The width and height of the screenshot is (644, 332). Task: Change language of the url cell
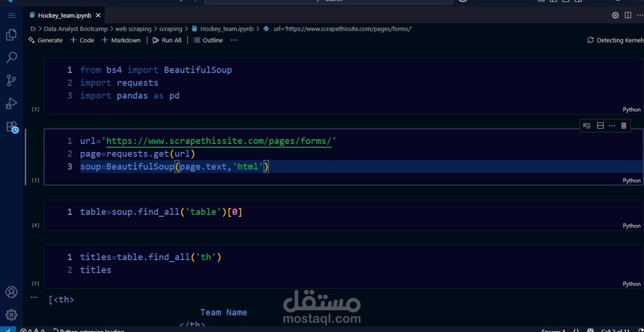[x=631, y=181]
